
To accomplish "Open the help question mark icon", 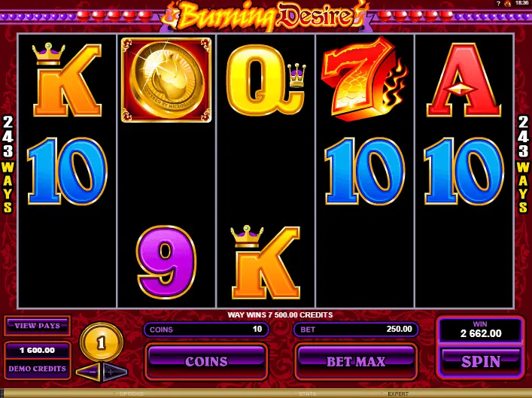I will coord(498,4).
